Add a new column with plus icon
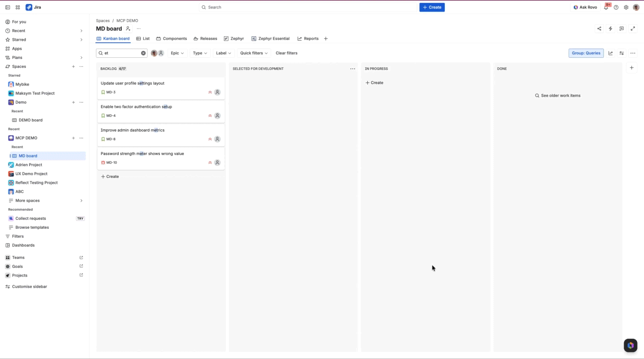This screenshot has width=644, height=359. (x=631, y=68)
